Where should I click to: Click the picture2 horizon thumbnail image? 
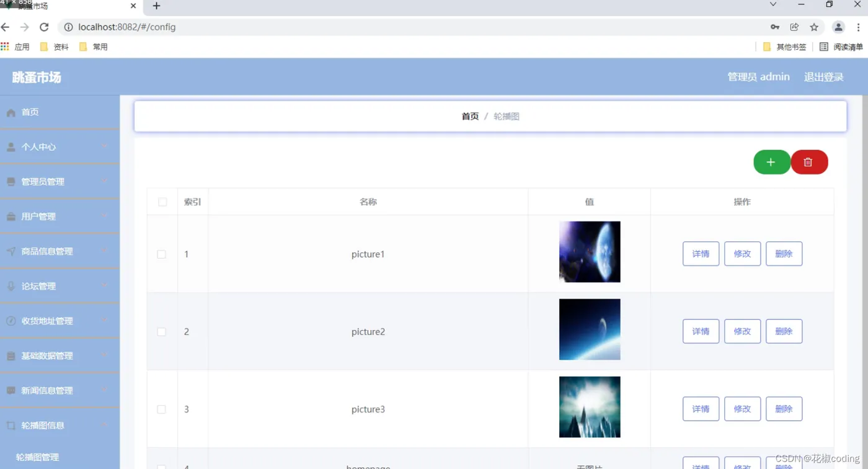click(x=590, y=329)
